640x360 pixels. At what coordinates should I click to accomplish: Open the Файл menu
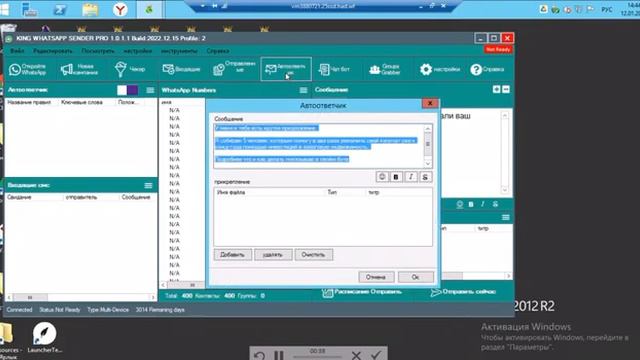pyautogui.click(x=17, y=51)
